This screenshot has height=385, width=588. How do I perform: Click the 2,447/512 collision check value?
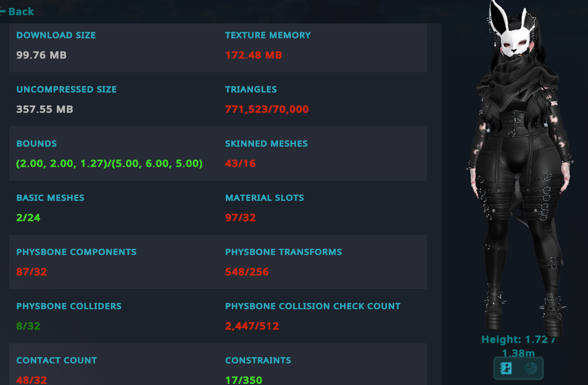tap(252, 326)
